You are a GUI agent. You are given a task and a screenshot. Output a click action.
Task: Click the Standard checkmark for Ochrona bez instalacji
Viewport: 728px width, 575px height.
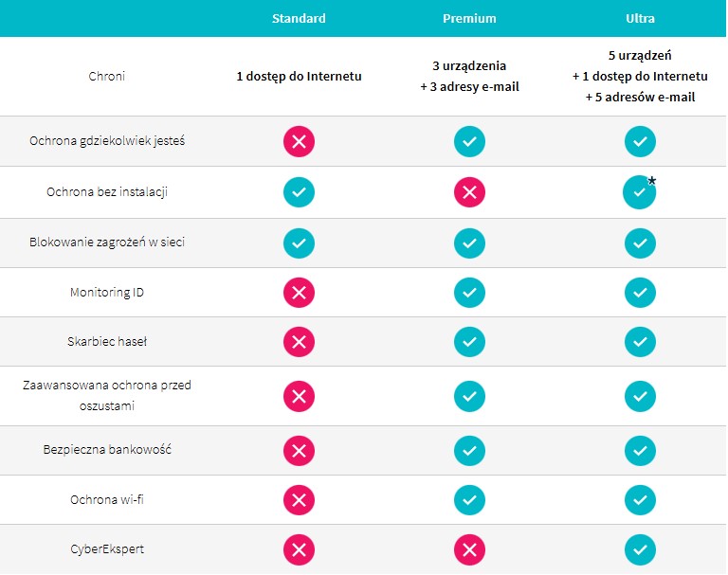(299, 192)
